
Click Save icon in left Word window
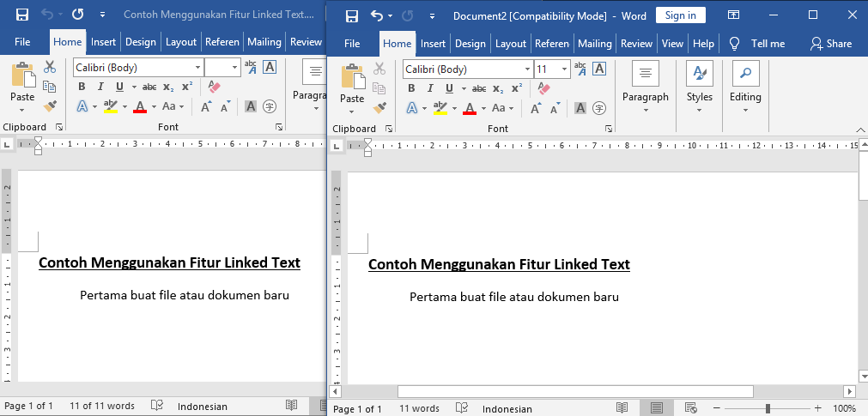tap(22, 15)
